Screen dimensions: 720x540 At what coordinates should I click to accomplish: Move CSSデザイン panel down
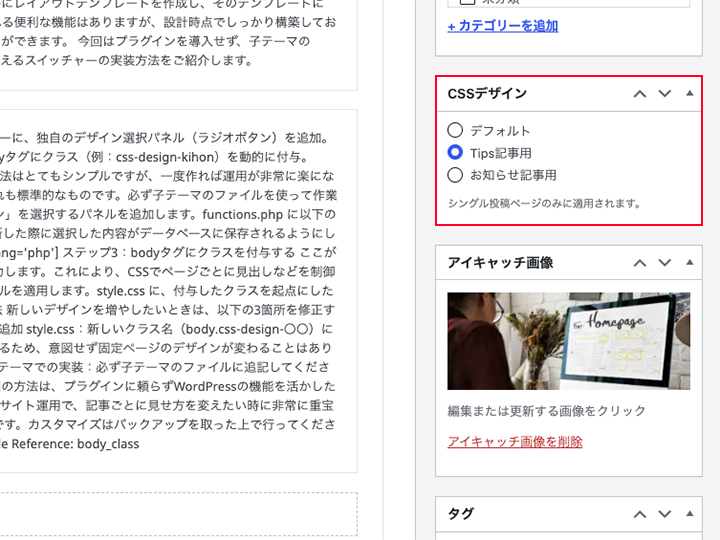(x=664, y=94)
